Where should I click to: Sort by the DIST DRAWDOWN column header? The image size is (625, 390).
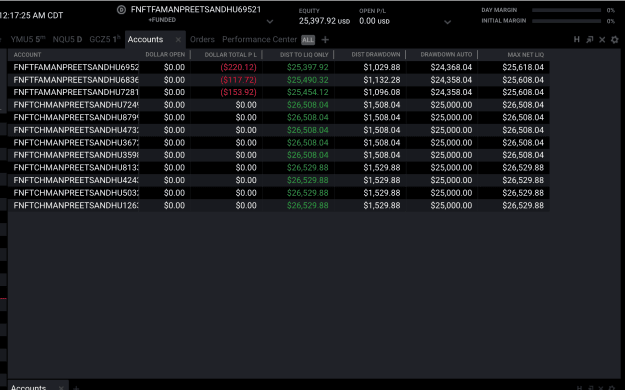click(x=375, y=55)
